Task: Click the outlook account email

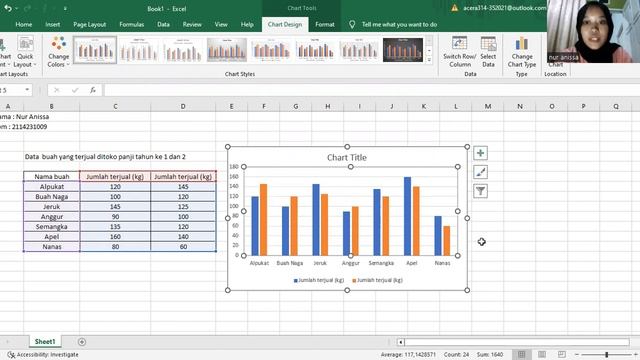Action: 504,8
